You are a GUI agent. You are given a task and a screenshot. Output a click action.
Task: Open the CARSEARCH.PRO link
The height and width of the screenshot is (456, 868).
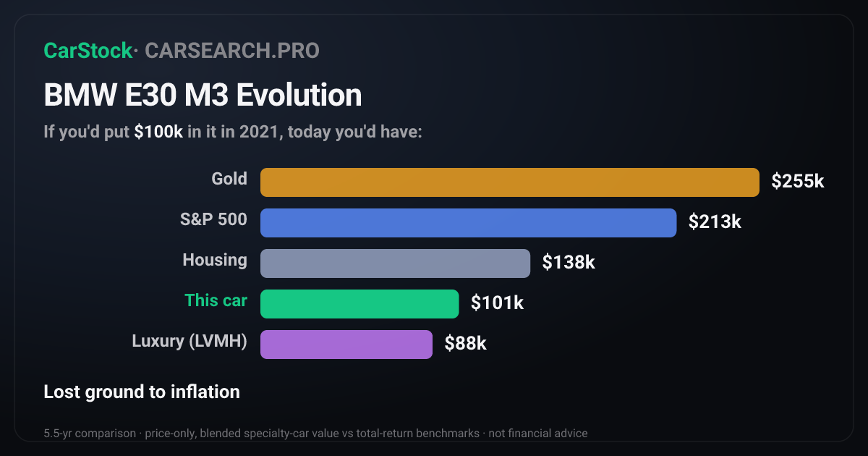pos(232,51)
